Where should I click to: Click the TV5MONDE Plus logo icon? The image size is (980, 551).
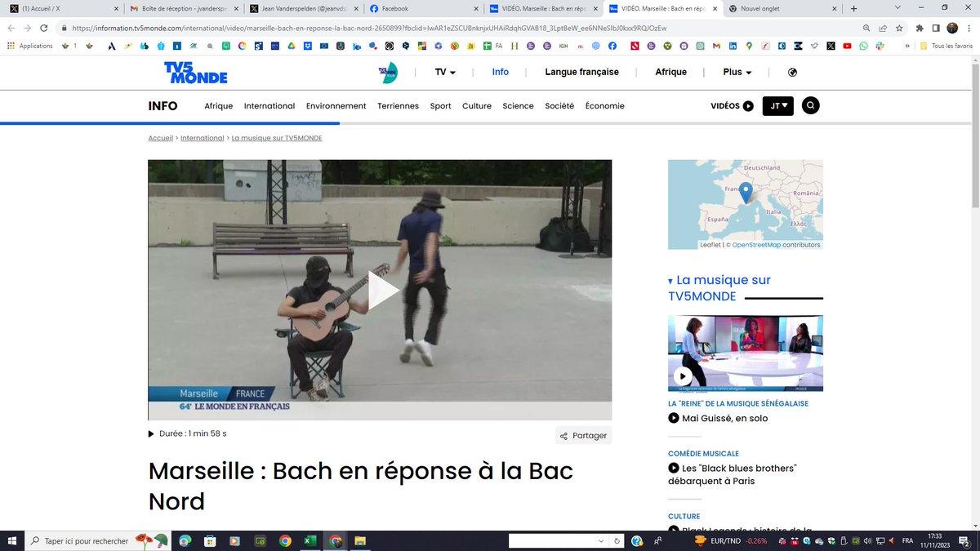(x=388, y=72)
